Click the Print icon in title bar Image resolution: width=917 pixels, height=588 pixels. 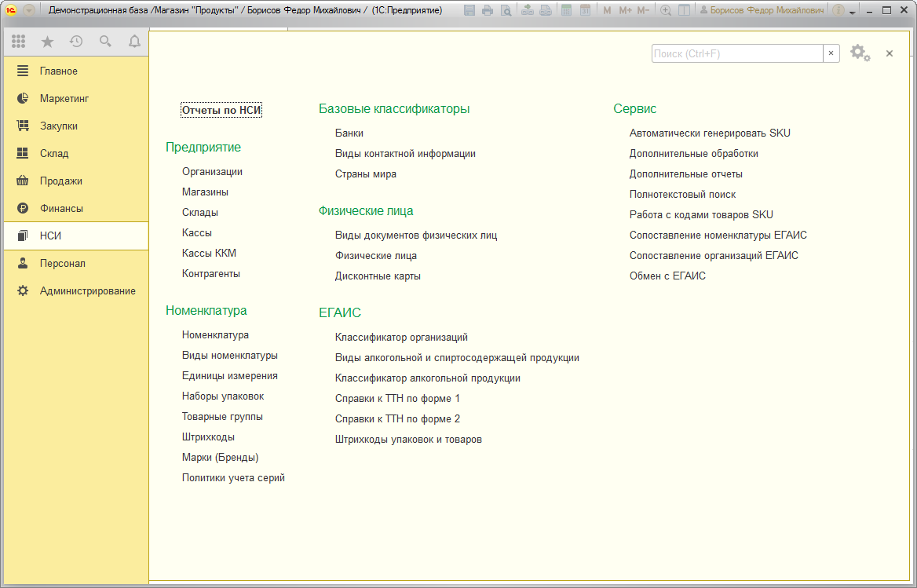(487, 10)
